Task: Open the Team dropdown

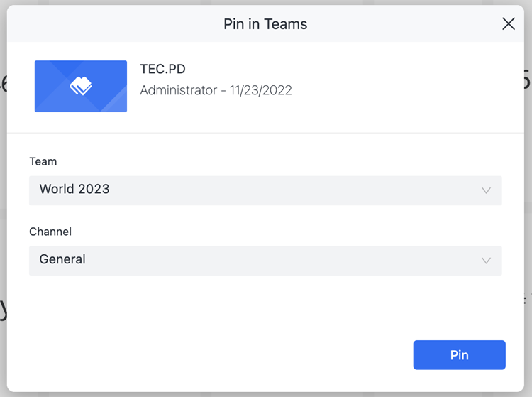Action: tap(265, 190)
